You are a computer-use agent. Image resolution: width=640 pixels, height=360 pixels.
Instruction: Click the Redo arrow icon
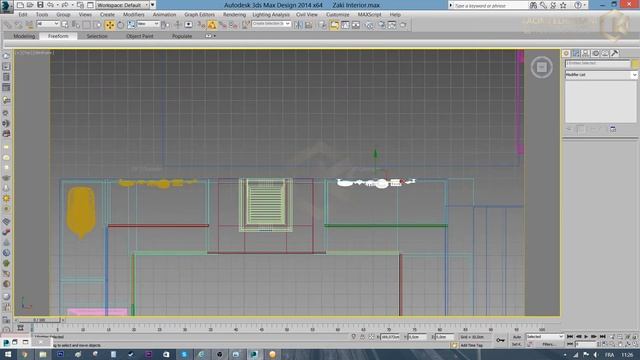[65, 5]
